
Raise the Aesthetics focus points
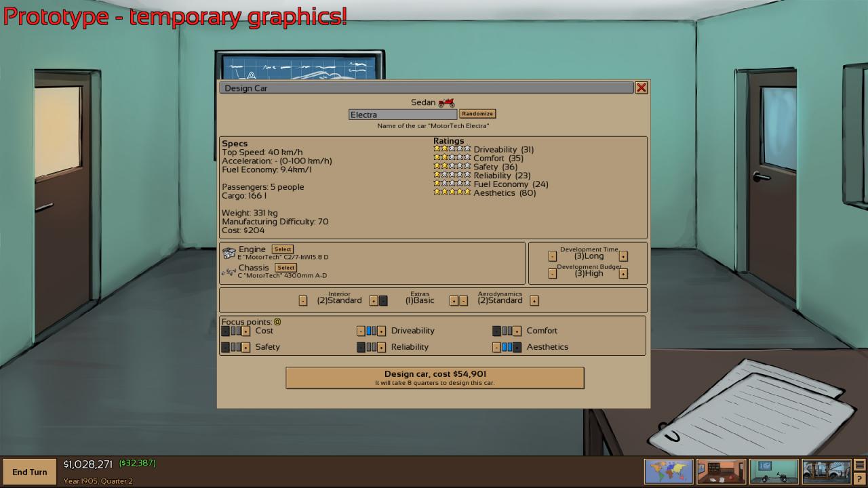(517, 346)
